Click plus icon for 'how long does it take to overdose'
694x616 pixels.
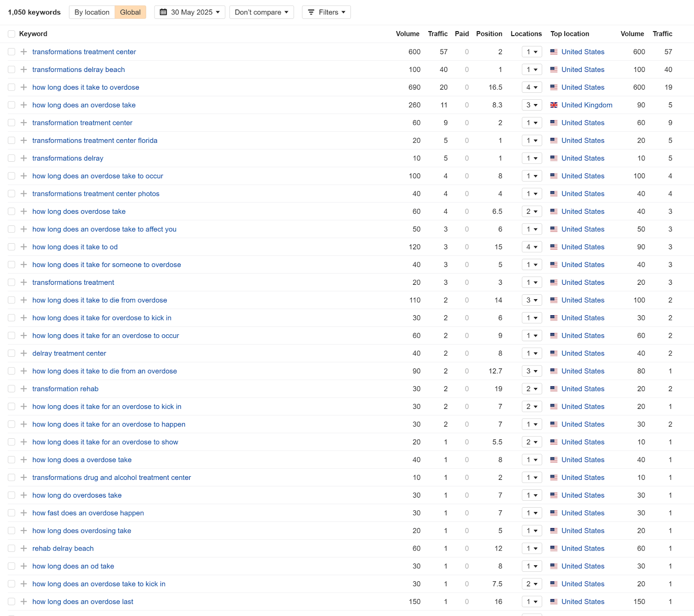tap(24, 88)
